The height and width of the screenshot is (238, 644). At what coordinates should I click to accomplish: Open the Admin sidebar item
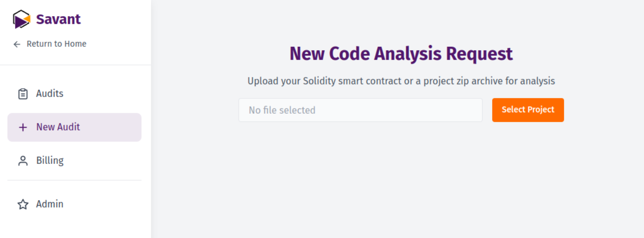coord(50,204)
